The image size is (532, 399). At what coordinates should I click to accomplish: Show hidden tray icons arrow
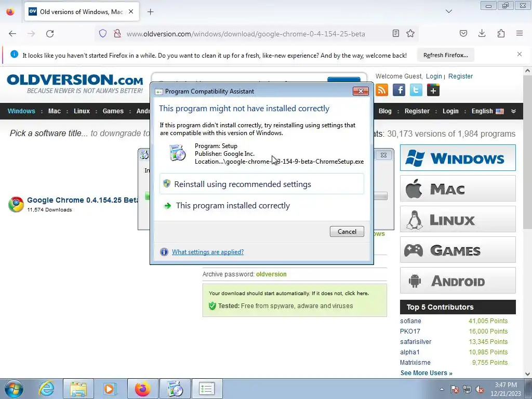click(x=442, y=389)
